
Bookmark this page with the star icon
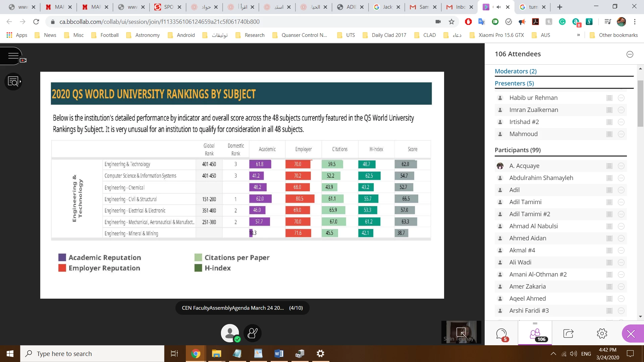tap(451, 22)
